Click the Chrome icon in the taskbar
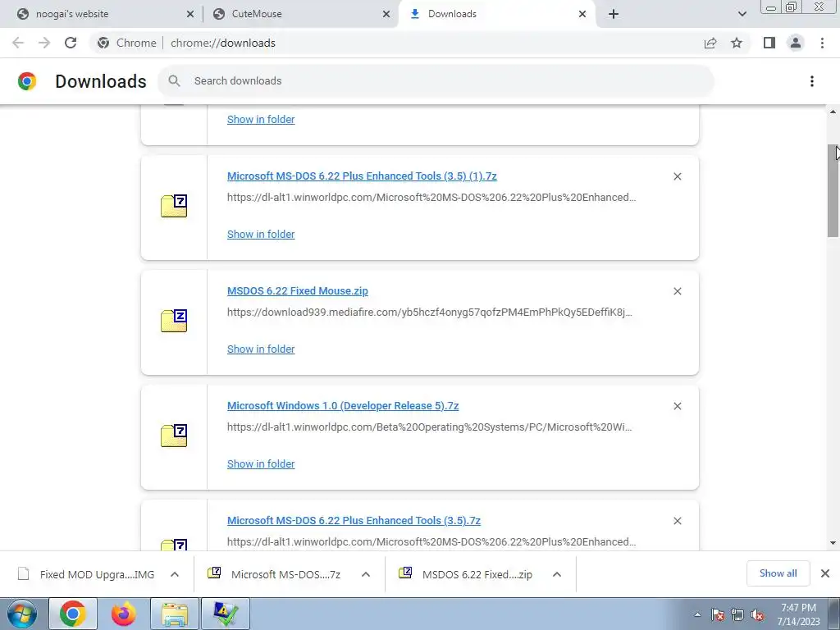 73,614
